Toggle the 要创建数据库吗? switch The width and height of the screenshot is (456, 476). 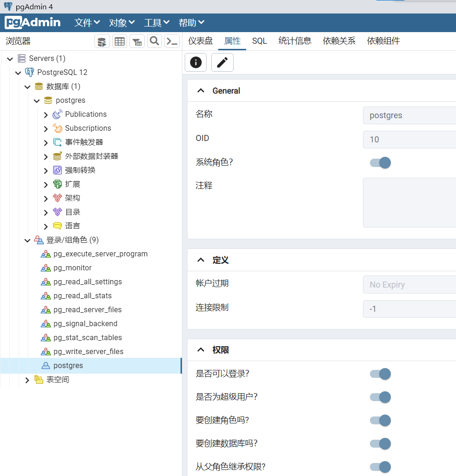[381, 444]
